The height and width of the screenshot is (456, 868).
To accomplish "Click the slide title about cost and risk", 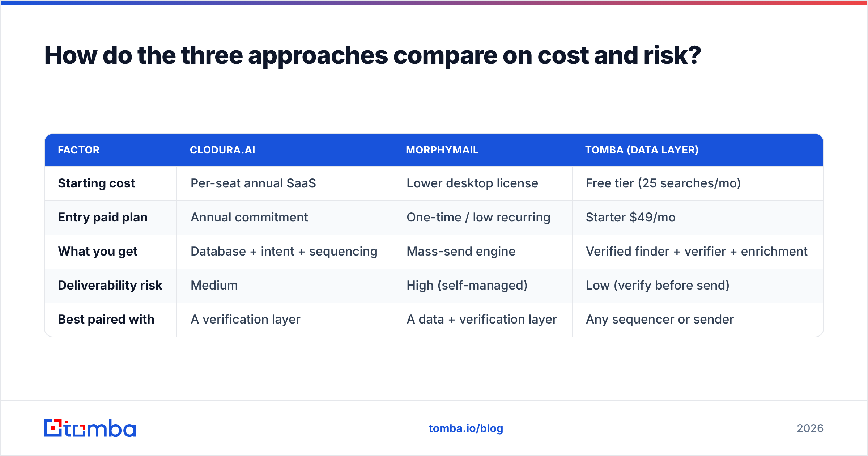I will coord(373,55).
